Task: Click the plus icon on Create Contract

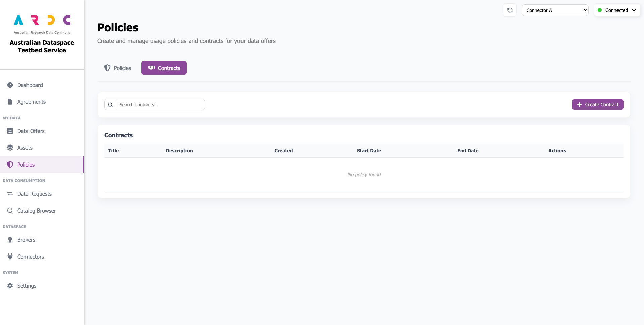Action: click(579, 105)
